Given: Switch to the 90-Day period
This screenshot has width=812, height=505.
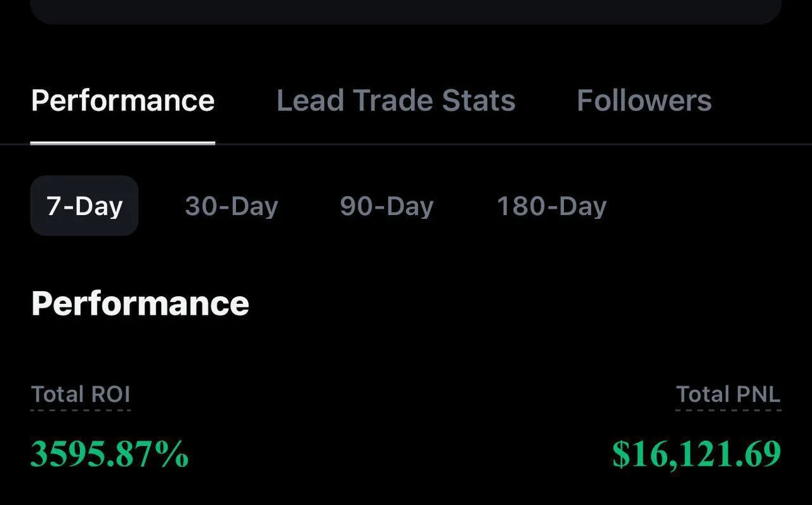Looking at the screenshot, I should 386,206.
